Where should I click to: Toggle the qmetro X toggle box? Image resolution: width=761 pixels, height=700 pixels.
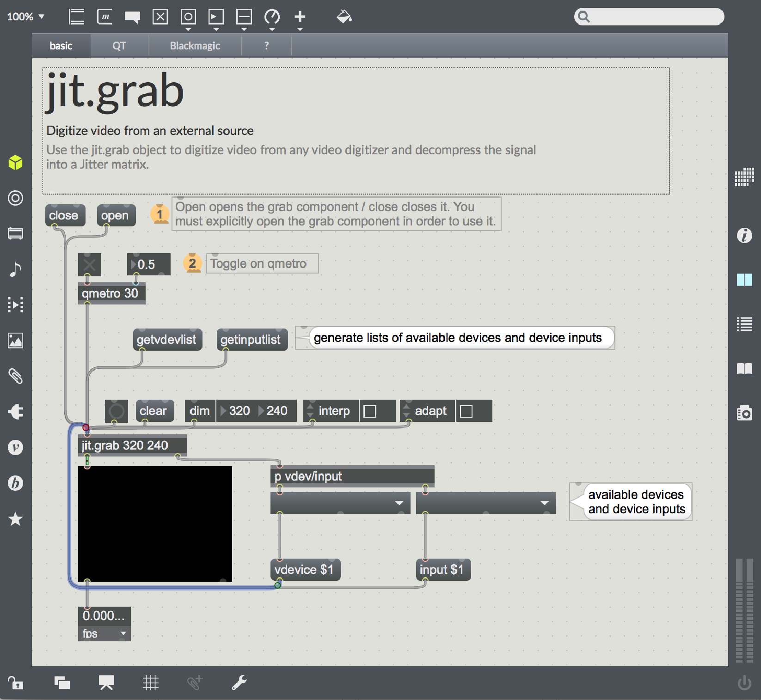pyautogui.click(x=89, y=264)
